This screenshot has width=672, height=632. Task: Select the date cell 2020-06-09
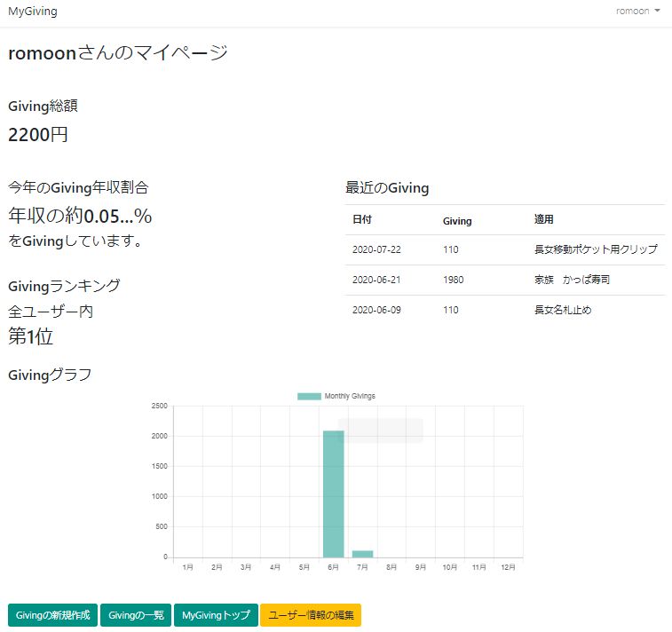(376, 310)
